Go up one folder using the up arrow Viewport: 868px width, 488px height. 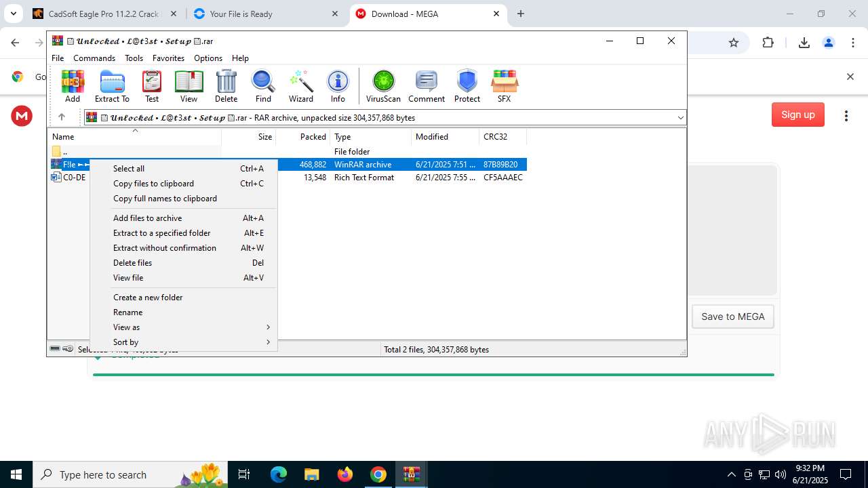click(62, 117)
